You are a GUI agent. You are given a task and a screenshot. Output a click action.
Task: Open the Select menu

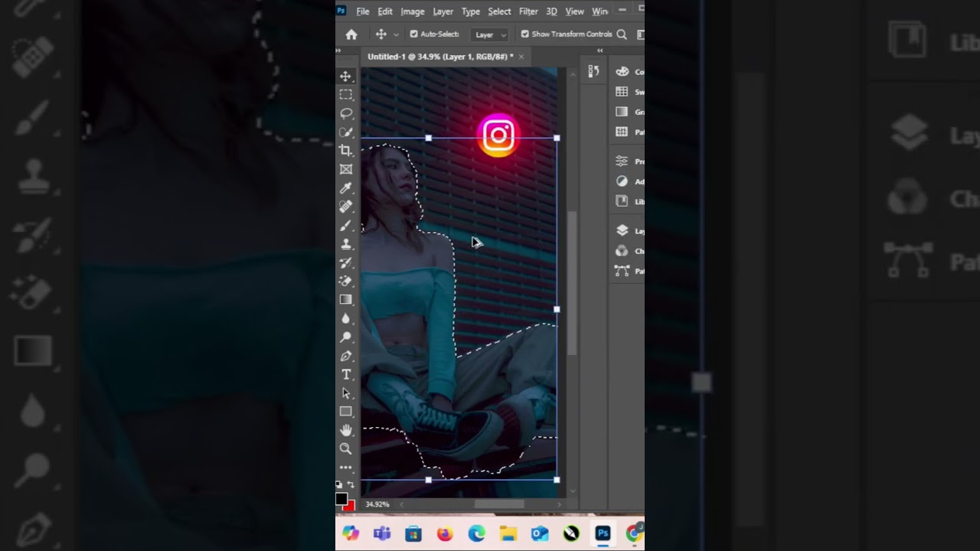click(x=499, y=11)
